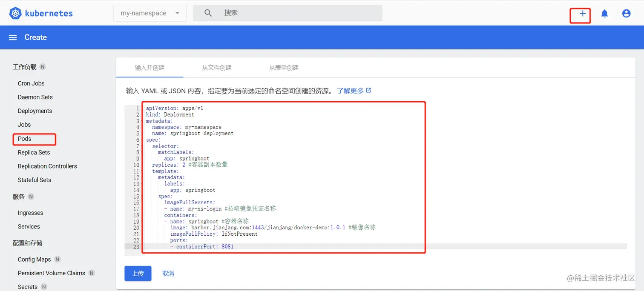Open the user account icon
644x291 pixels.
[626, 14]
